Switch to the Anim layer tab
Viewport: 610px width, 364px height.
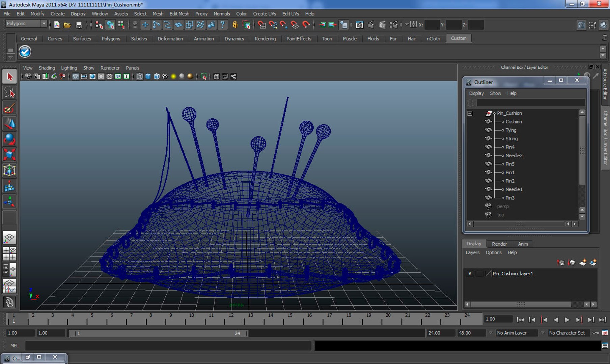(x=523, y=244)
